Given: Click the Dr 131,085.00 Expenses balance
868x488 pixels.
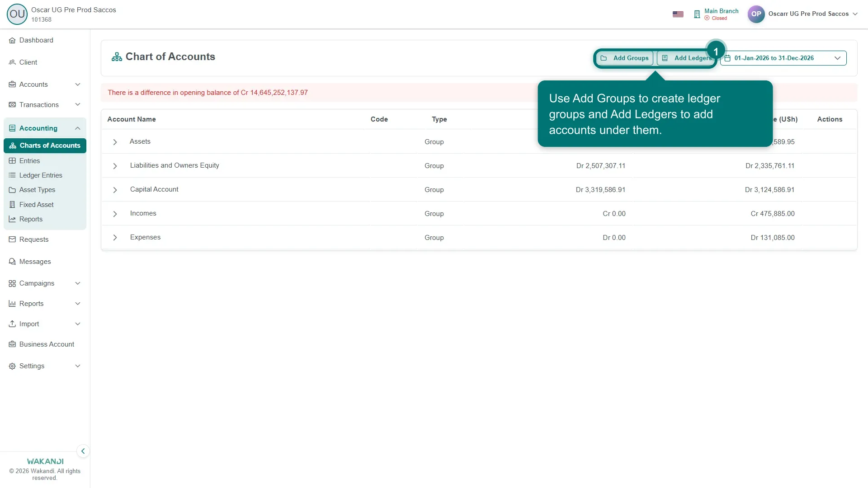Looking at the screenshot, I should [773, 238].
